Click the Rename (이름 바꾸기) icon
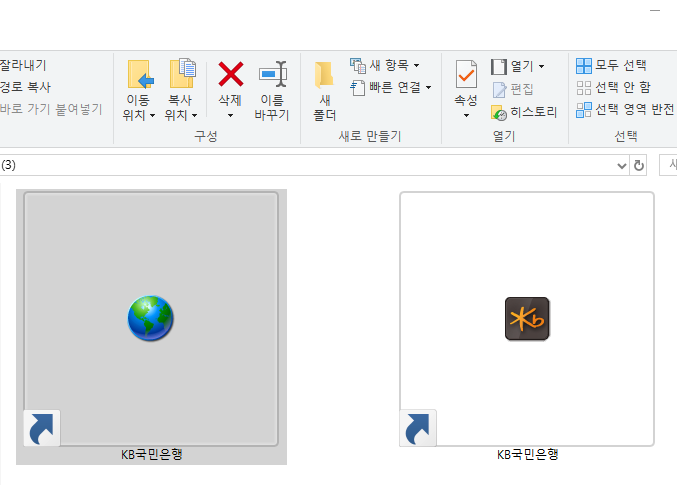This screenshot has height=485, width=677. (272, 74)
